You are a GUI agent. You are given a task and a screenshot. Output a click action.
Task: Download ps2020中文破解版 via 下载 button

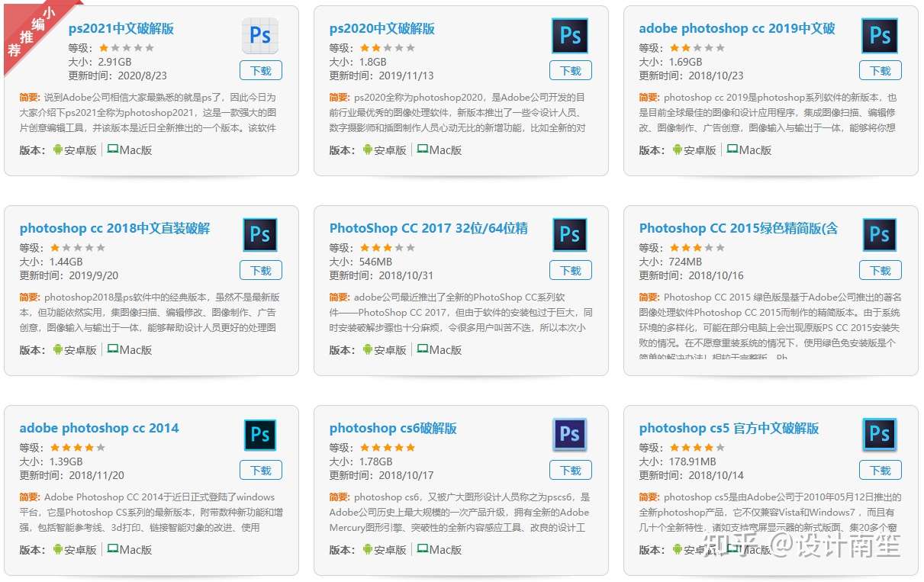coord(571,70)
